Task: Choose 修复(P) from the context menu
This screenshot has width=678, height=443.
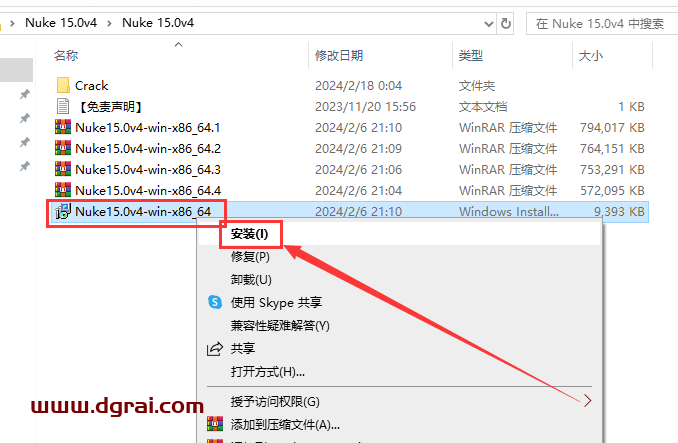Action: (x=250, y=257)
